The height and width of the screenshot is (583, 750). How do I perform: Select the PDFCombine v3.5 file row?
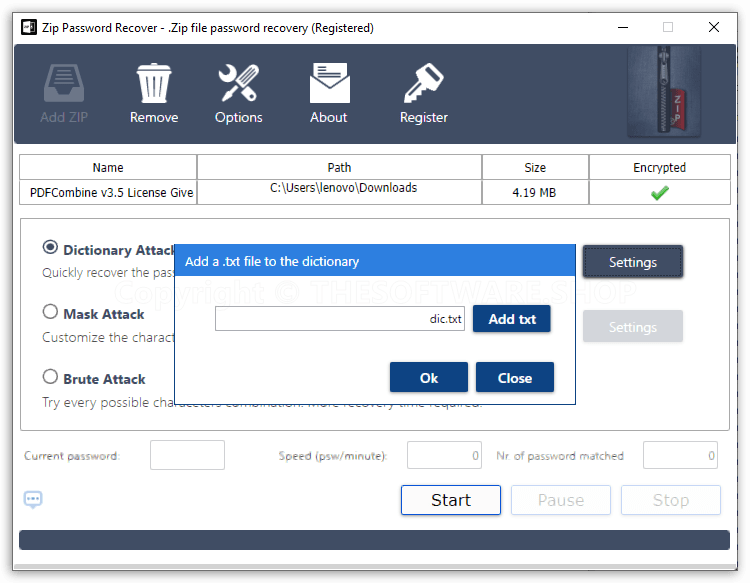pos(108,192)
